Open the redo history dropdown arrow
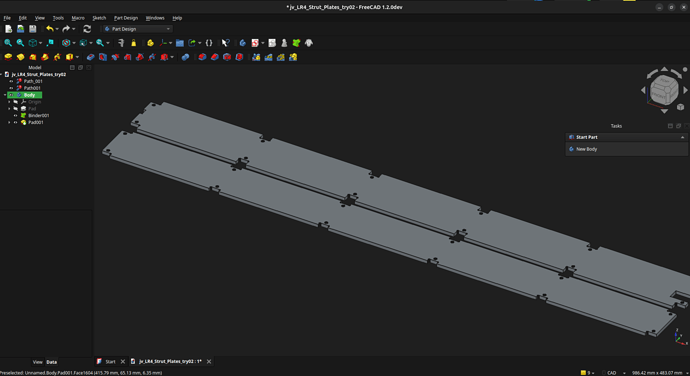The width and height of the screenshot is (690, 376). click(x=73, y=29)
